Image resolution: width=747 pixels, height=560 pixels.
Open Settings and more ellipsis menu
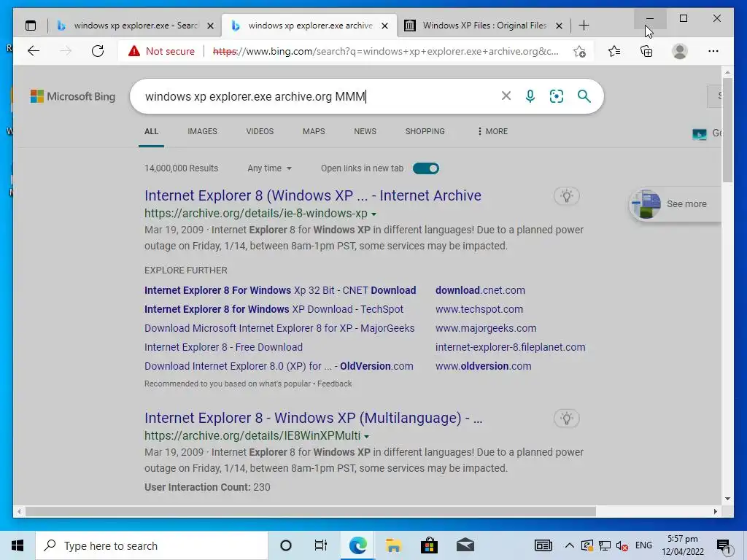(713, 51)
